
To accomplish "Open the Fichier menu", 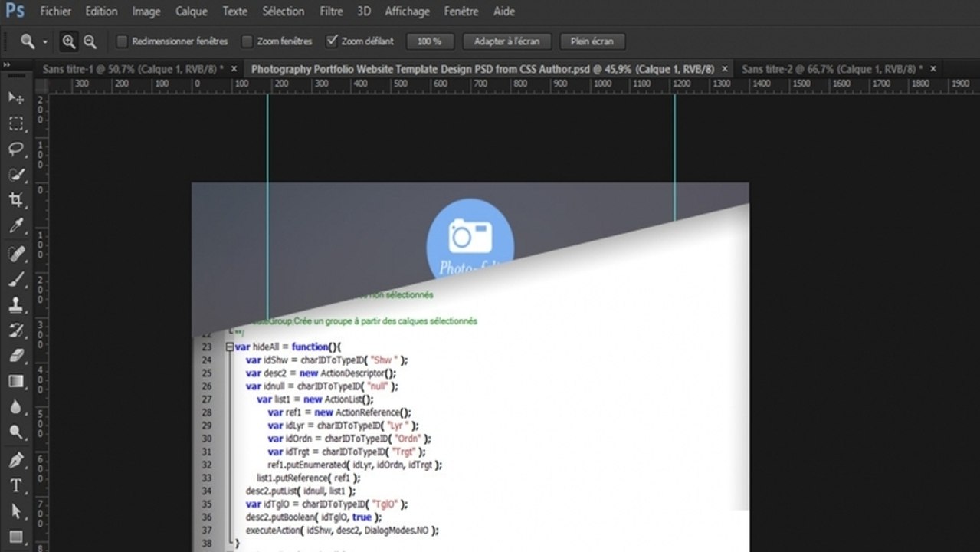I will click(56, 11).
